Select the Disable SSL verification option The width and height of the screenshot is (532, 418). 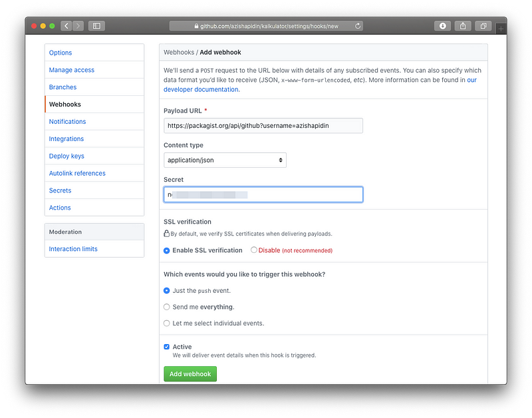(254, 250)
